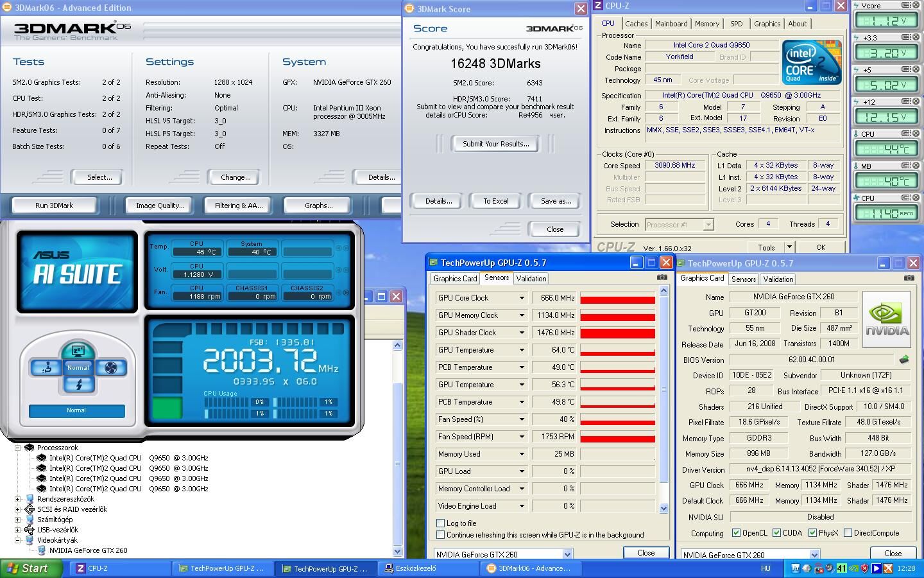Click the NVIDIA logo in GPU-Z window

(x=887, y=320)
